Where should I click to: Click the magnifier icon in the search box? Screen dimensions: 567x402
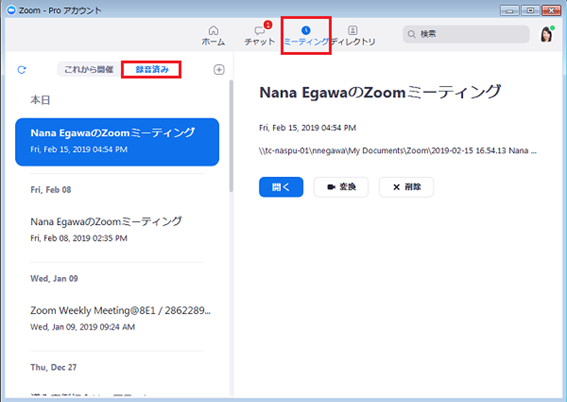pos(411,34)
